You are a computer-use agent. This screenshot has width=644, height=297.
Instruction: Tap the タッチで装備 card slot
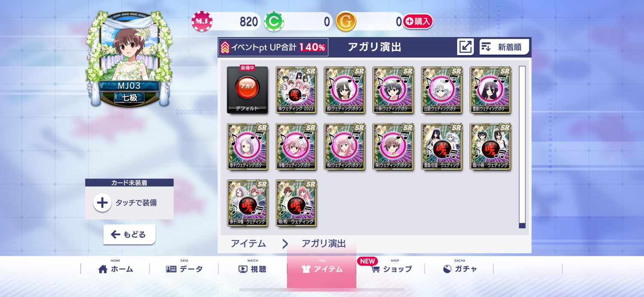[129, 203]
